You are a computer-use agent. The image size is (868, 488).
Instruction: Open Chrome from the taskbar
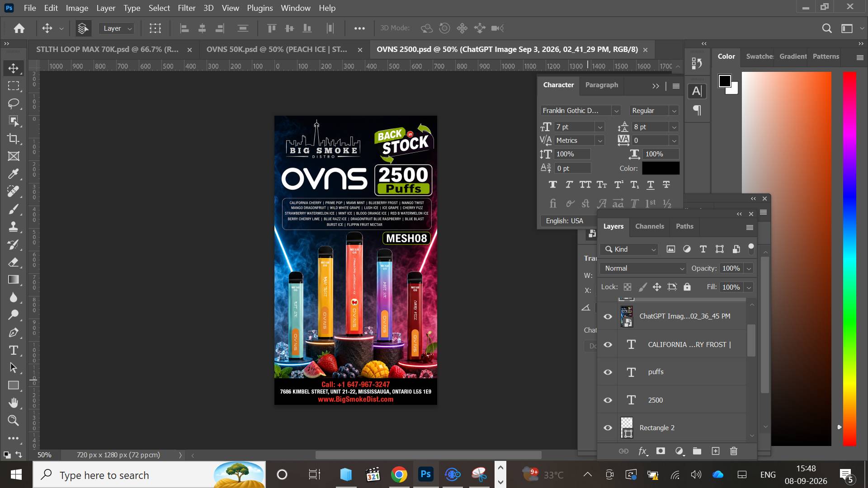399,474
